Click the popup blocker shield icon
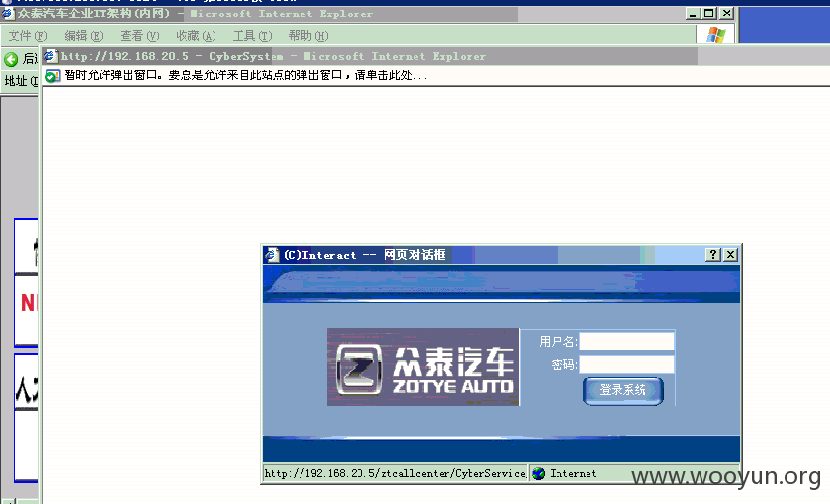The width and height of the screenshot is (830, 504). coord(52,75)
